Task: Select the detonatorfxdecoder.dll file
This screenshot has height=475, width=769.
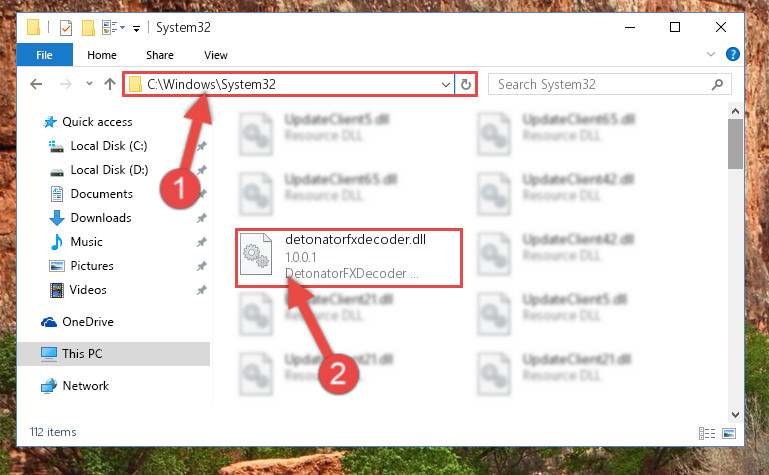Action: click(x=349, y=257)
